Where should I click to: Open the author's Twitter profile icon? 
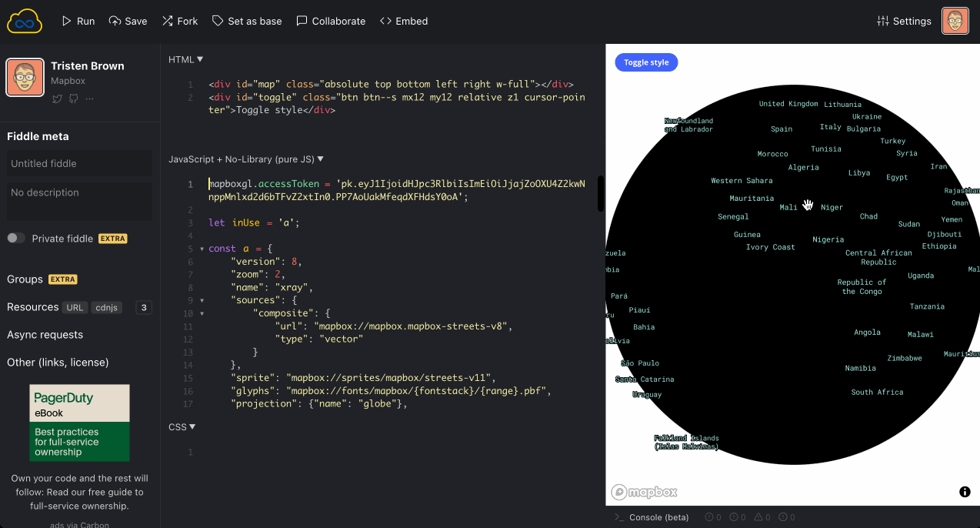click(x=57, y=99)
